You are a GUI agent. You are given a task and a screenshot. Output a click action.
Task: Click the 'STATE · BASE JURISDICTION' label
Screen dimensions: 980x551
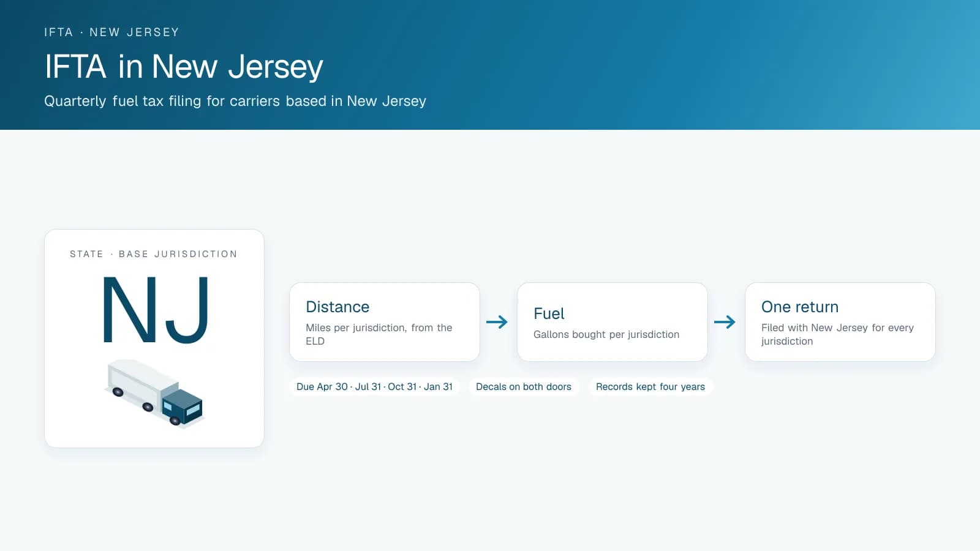(153, 254)
